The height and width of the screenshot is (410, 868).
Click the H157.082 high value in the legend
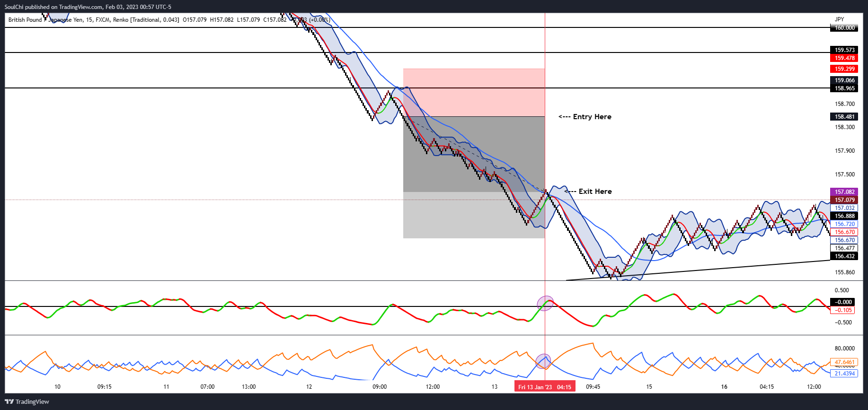tap(222, 20)
